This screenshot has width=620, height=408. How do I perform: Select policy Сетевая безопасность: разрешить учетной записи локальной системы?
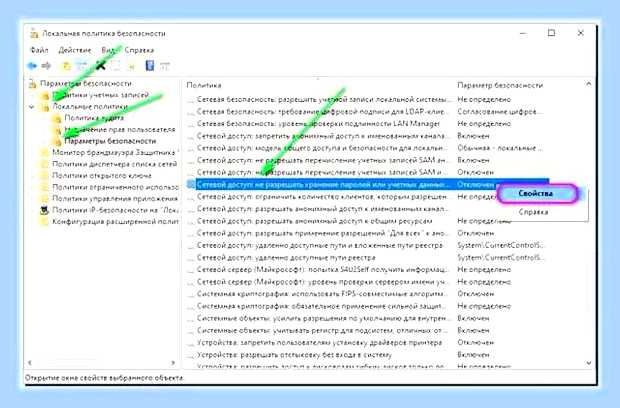[323, 99]
